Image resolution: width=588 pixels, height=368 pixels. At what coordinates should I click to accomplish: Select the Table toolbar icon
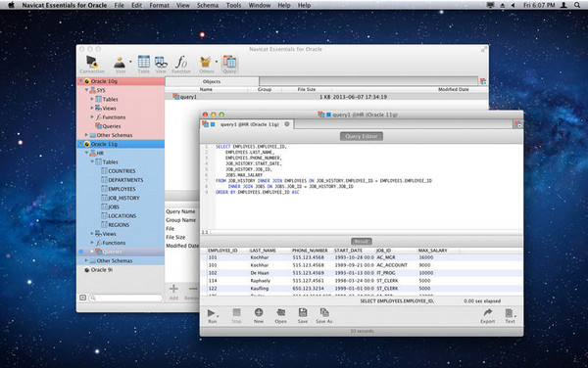(144, 65)
